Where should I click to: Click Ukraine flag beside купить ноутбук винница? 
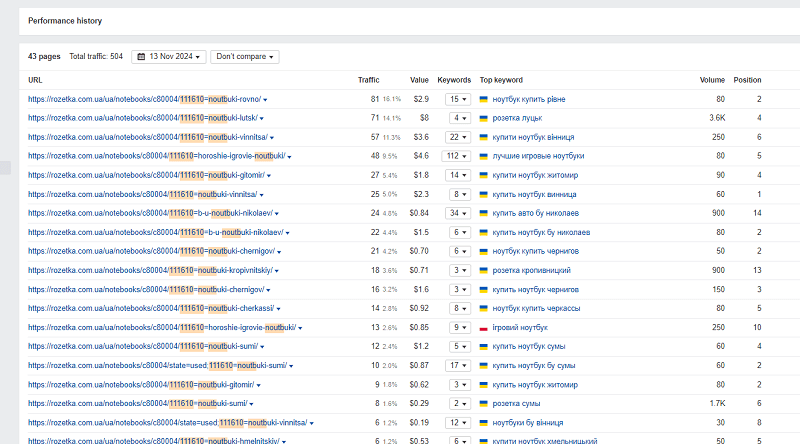point(484,194)
